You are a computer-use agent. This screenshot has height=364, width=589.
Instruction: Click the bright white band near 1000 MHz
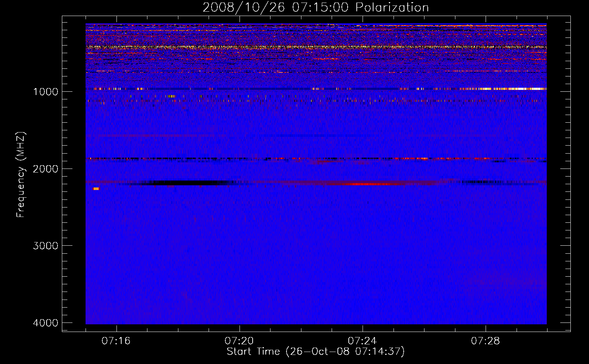point(510,89)
